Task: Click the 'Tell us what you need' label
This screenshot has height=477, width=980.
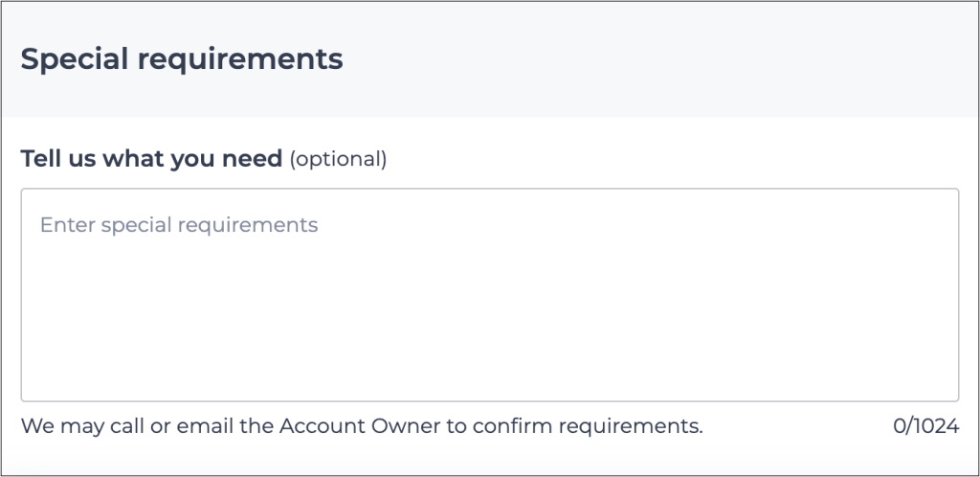Action: 151,159
